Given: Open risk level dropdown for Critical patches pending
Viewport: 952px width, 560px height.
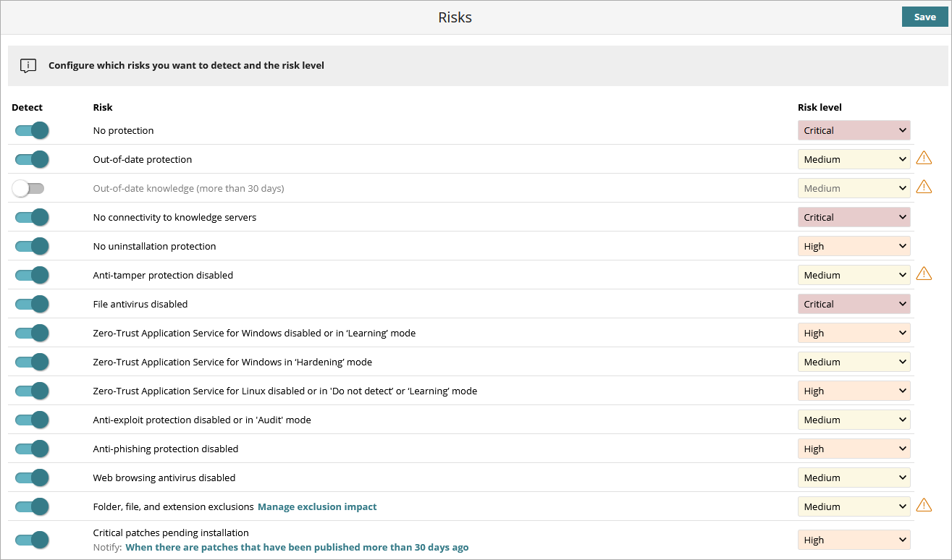Looking at the screenshot, I should tap(854, 540).
